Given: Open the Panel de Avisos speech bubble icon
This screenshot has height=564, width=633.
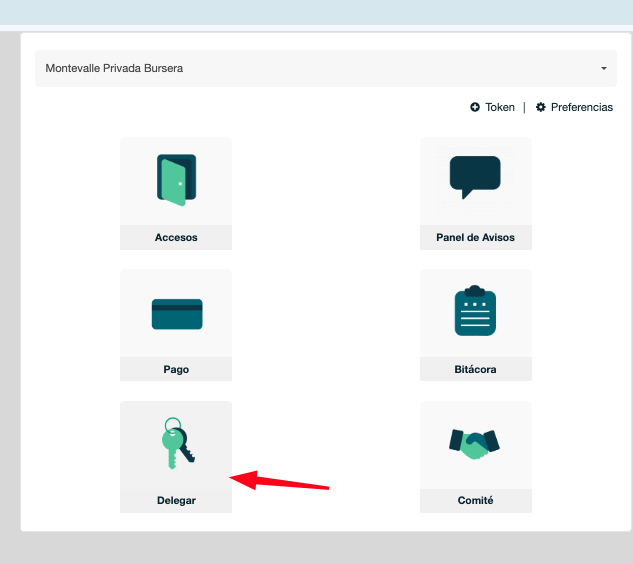Looking at the screenshot, I should [x=475, y=177].
